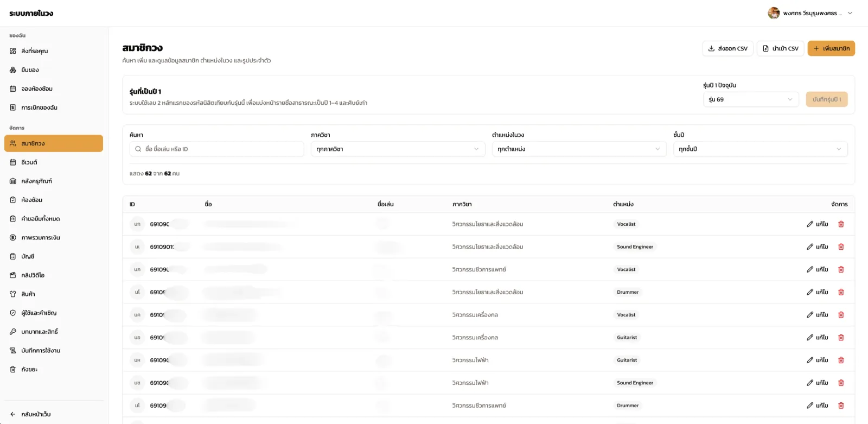This screenshot has height=424, width=868.
Task: Click the file icon in นำเข้า CSV
Action: 765,48
